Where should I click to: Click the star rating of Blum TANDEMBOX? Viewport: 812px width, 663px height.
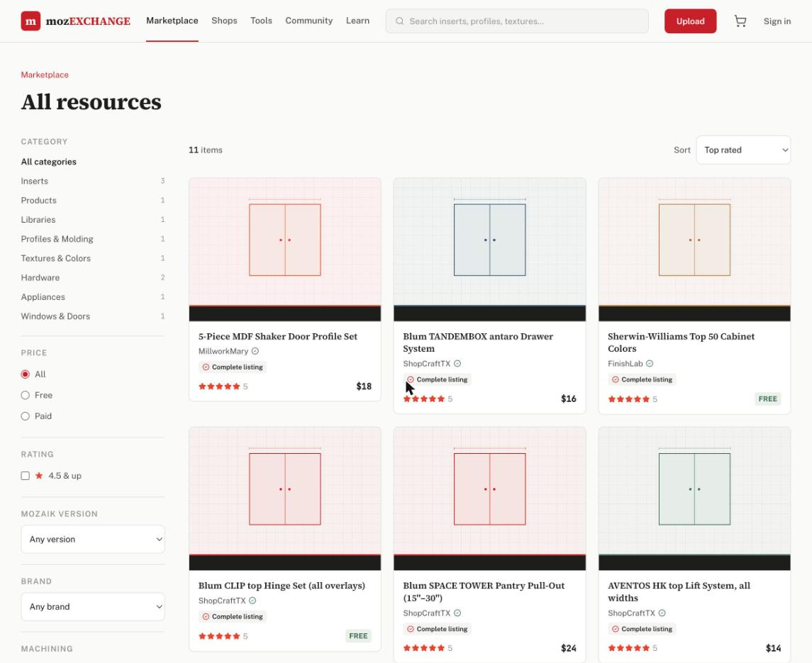424,399
